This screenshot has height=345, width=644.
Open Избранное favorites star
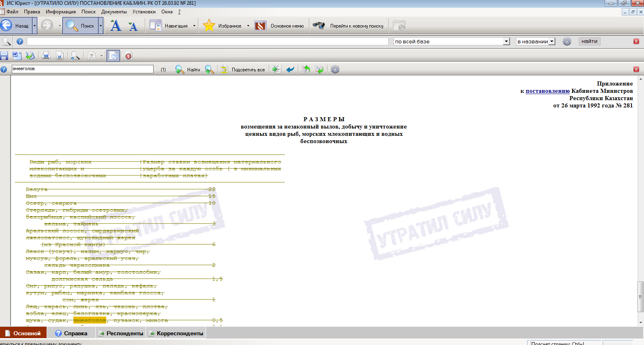click(223, 26)
